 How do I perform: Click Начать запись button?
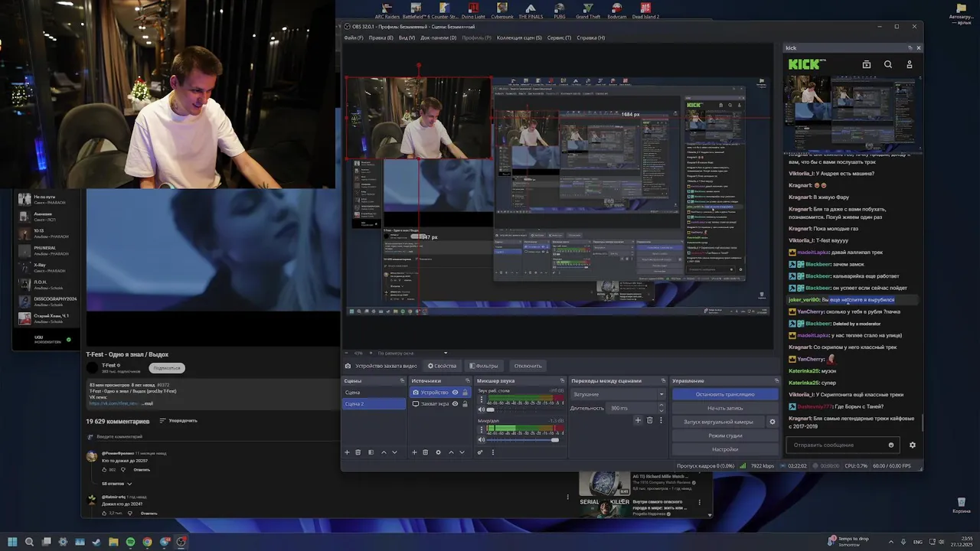coord(724,408)
